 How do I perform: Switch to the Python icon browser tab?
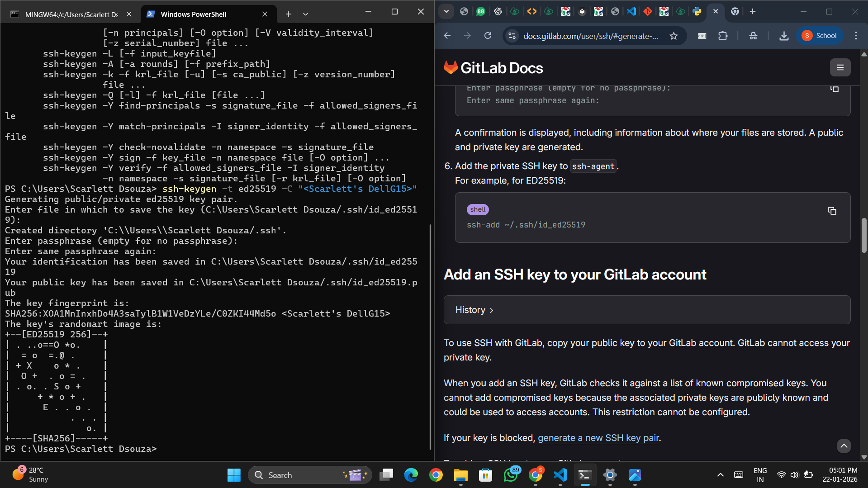pos(697,12)
